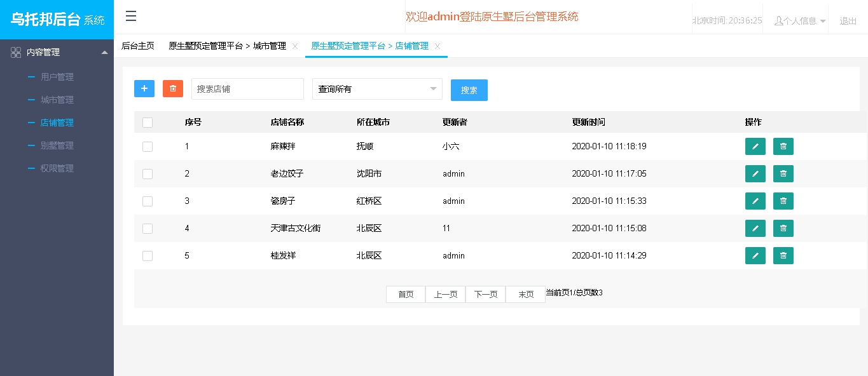This screenshot has height=376, width=868.
Task: Toggle the hamburger sidebar menu icon
Action: tap(131, 17)
